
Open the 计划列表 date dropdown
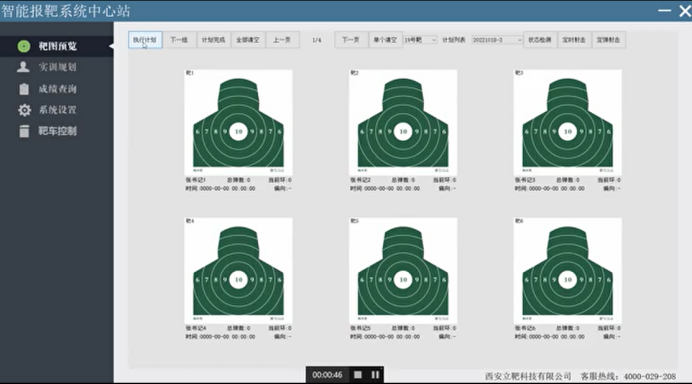click(497, 40)
